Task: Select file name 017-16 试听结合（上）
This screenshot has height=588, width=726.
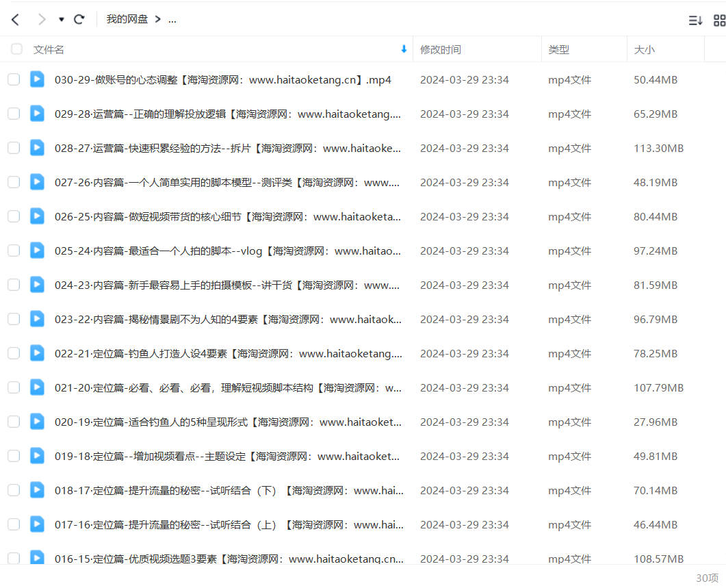Action: tap(229, 525)
